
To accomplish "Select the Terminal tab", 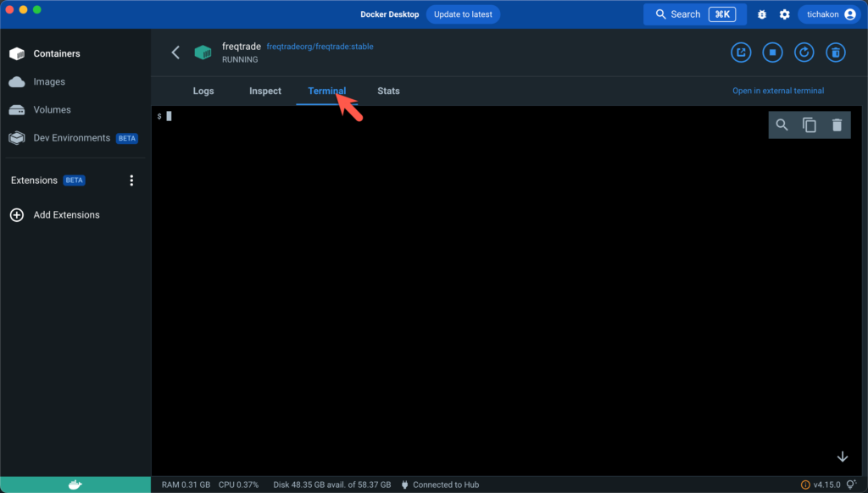I will (x=326, y=91).
